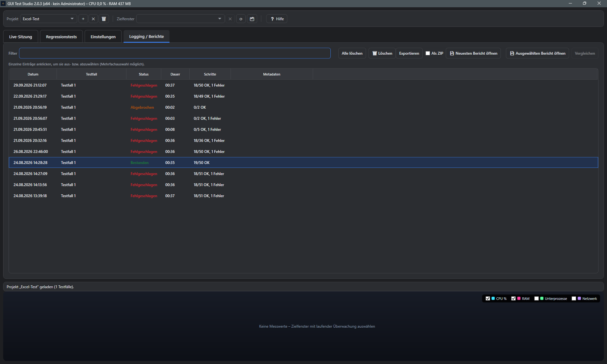607x364 pixels.
Task: Select the entry showing 18/36 OK, 1 Fehler
Action: 303,141
